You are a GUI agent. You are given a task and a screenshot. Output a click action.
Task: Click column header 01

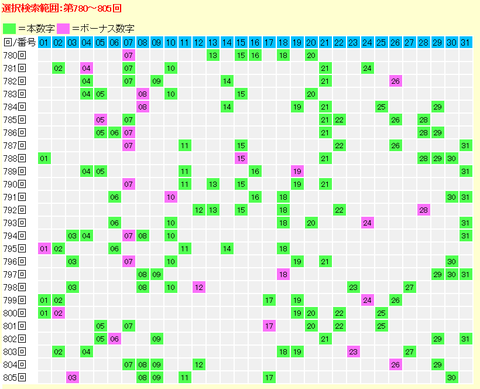coord(44,42)
